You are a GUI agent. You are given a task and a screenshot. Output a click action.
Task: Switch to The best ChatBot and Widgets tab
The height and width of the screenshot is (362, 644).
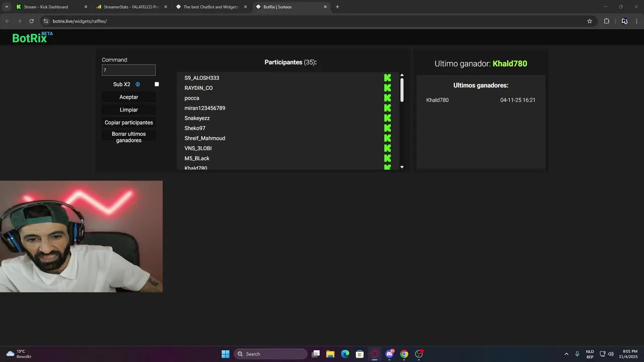click(210, 7)
